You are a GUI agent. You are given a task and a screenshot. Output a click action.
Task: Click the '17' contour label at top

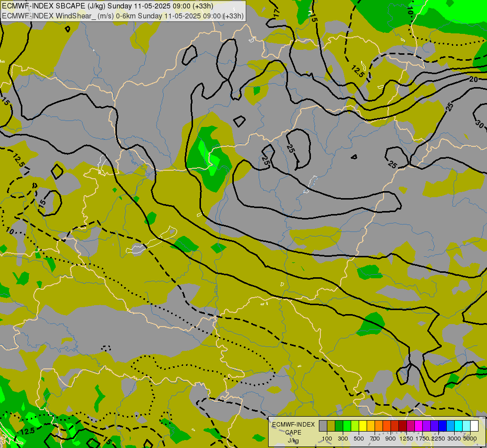tap(277, 13)
